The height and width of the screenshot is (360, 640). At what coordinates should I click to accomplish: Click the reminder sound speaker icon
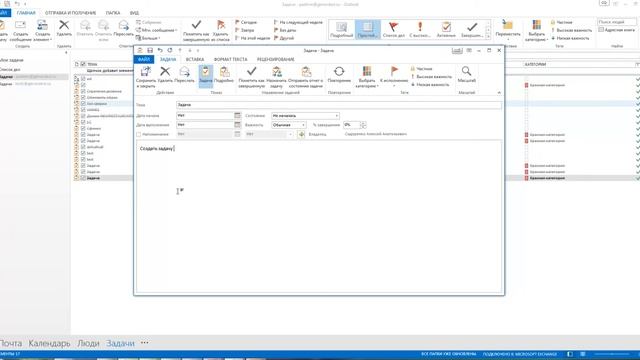tap(301, 134)
